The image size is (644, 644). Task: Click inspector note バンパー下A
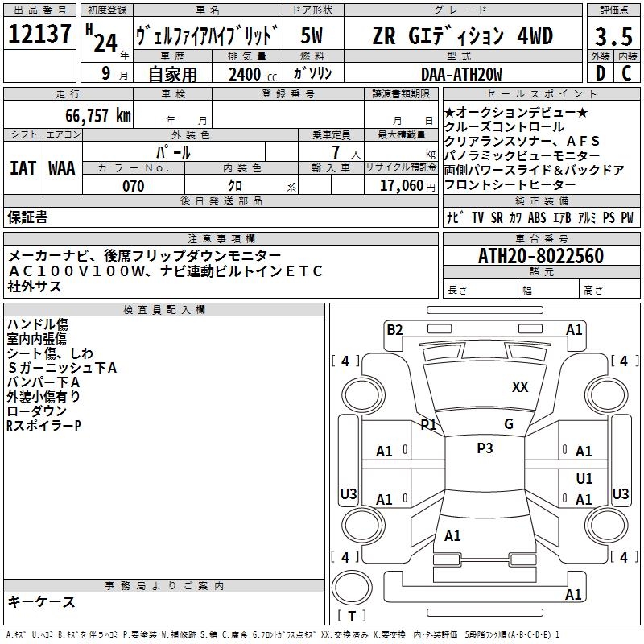(43, 382)
